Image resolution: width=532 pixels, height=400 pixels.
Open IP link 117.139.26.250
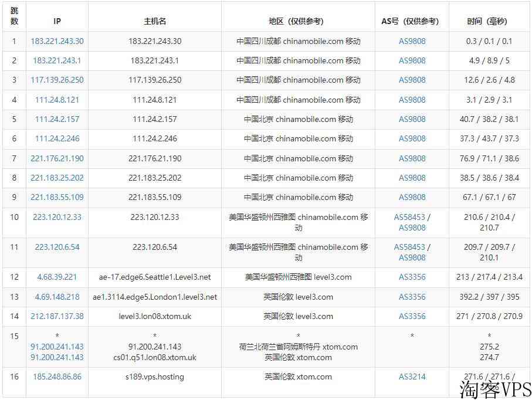click(x=57, y=80)
